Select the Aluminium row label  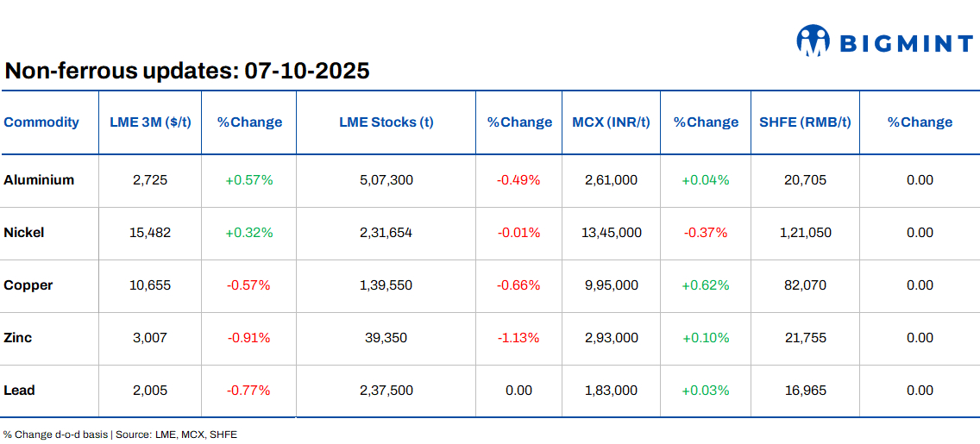click(39, 180)
